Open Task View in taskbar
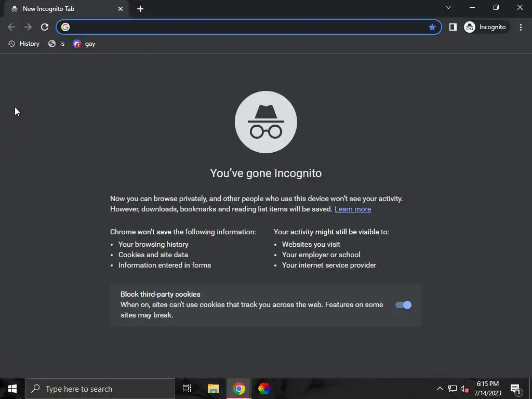The height and width of the screenshot is (399, 532). [187, 389]
